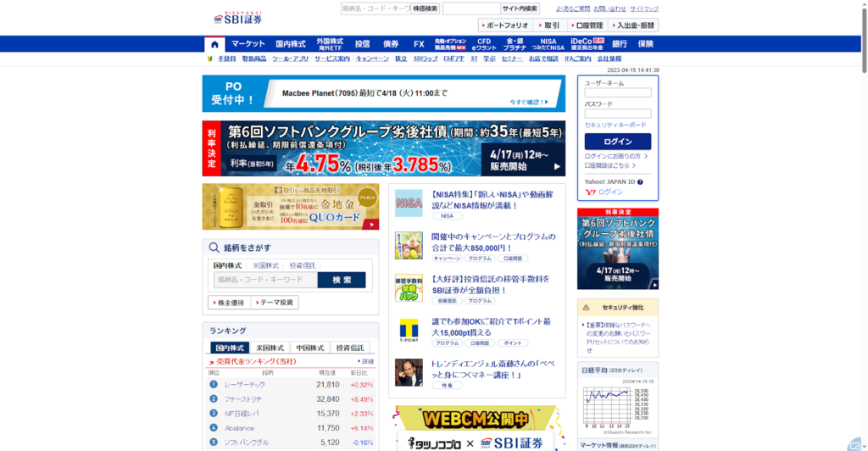
Task: Click the ソフトバンクグ ranking row
Action: pyautogui.click(x=291, y=443)
